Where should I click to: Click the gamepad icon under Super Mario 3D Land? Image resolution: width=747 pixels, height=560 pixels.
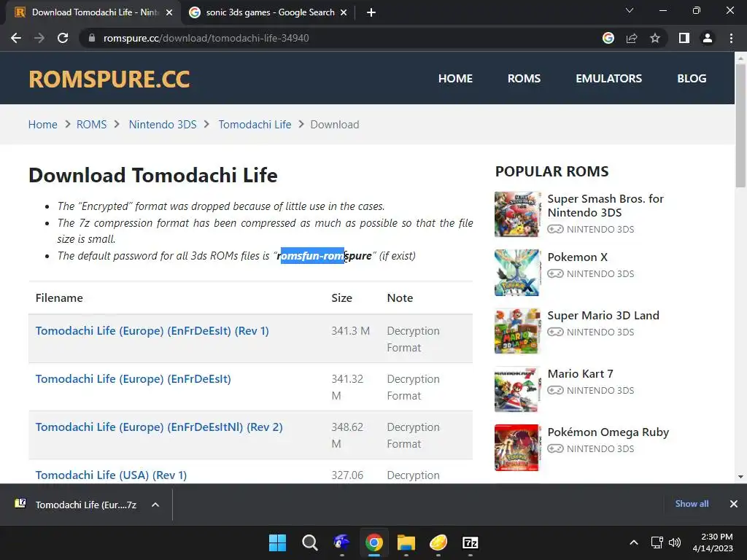click(555, 332)
